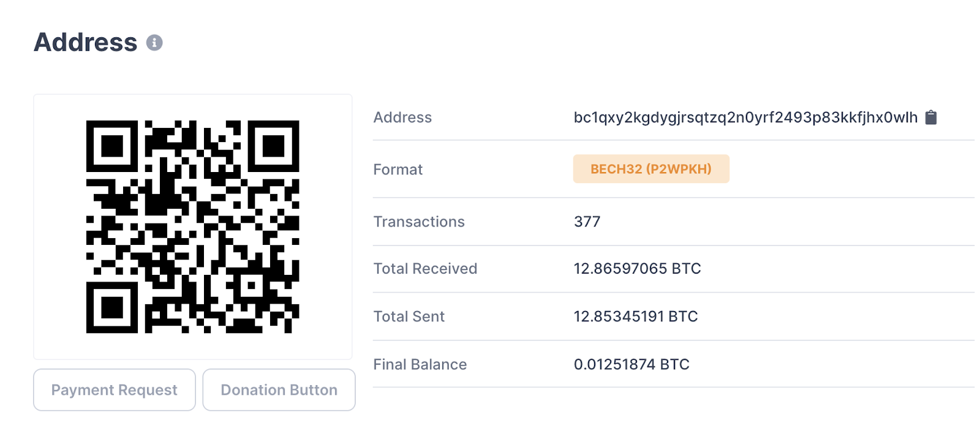Click the Donation Button
This screenshot has height=442, width=980.
tap(279, 390)
